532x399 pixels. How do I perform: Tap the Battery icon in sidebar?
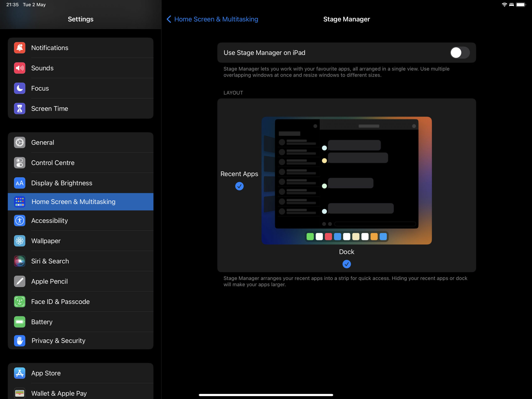(20, 322)
